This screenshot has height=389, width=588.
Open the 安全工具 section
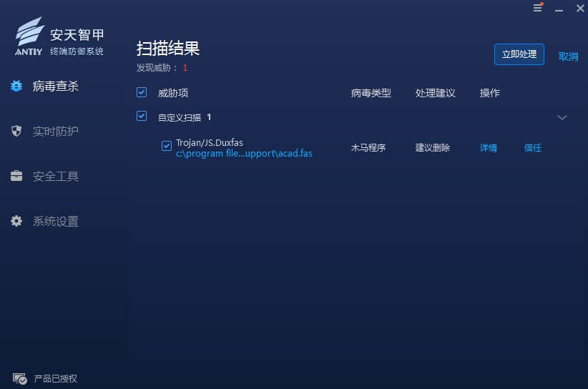click(55, 177)
